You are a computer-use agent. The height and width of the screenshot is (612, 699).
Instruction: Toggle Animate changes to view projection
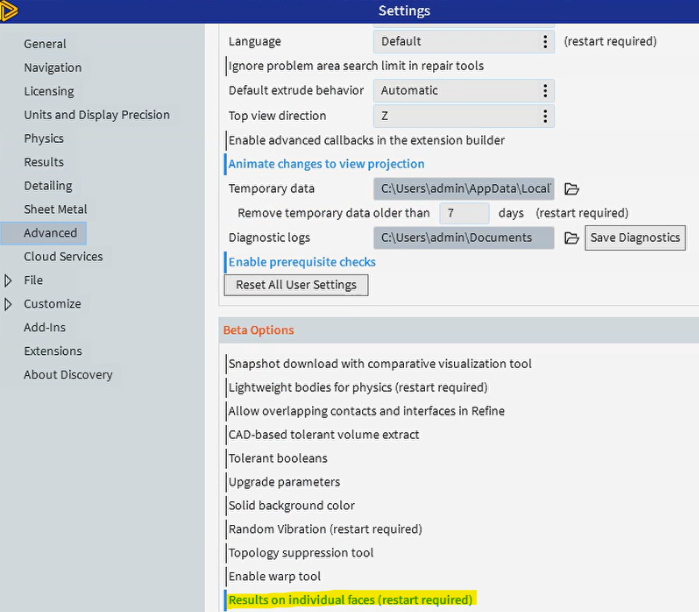[x=326, y=164]
